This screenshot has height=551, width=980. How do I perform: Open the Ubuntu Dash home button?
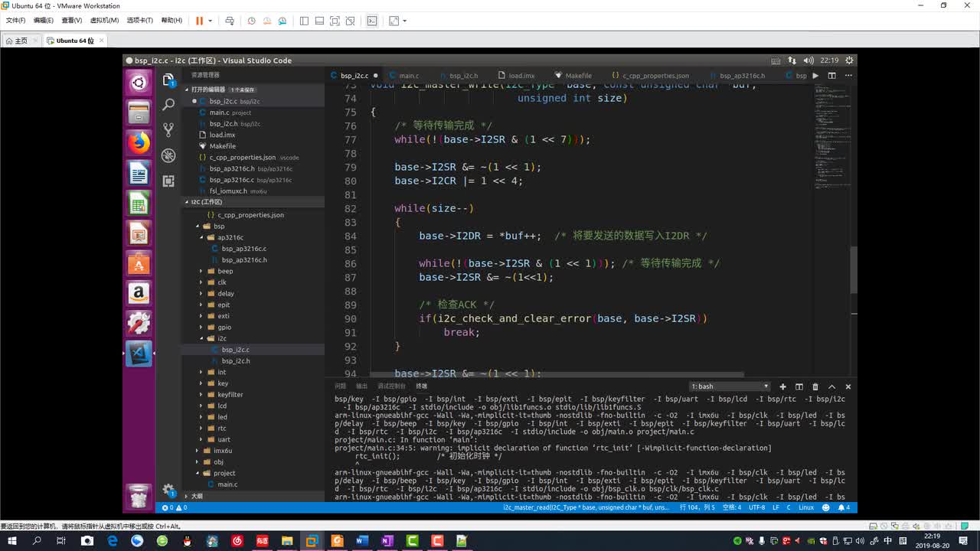coord(139,83)
